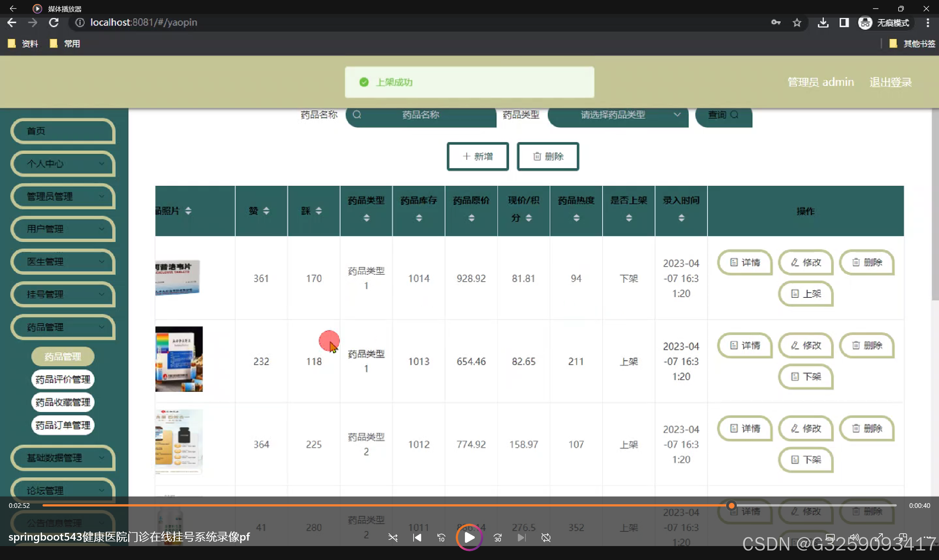Type in the 药品名称 search field

(420, 115)
